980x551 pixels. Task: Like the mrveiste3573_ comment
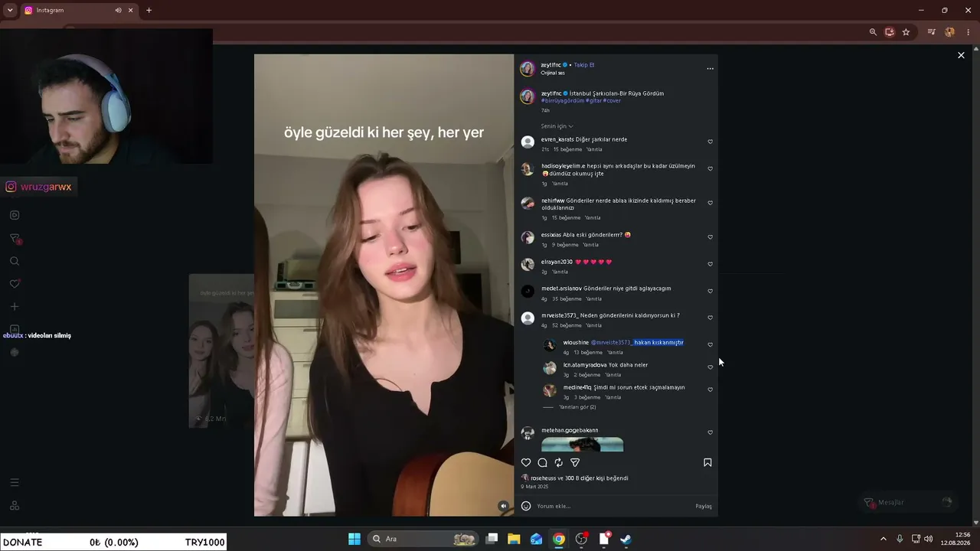click(710, 318)
